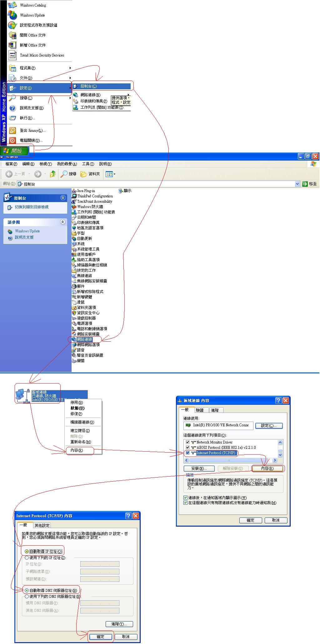Open Windows Catalog icon in Start menu
Viewport: 320px width, 644px height.
coord(12,5)
